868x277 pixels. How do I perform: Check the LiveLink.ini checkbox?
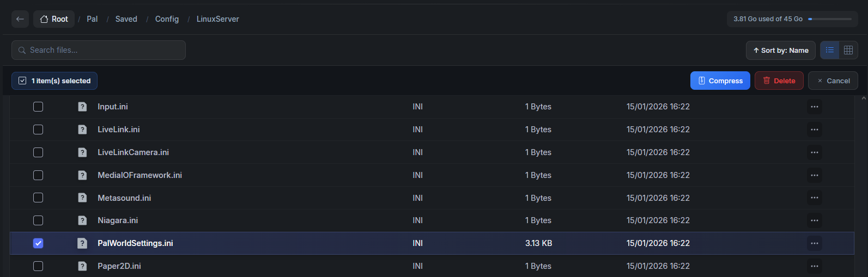pyautogui.click(x=38, y=130)
